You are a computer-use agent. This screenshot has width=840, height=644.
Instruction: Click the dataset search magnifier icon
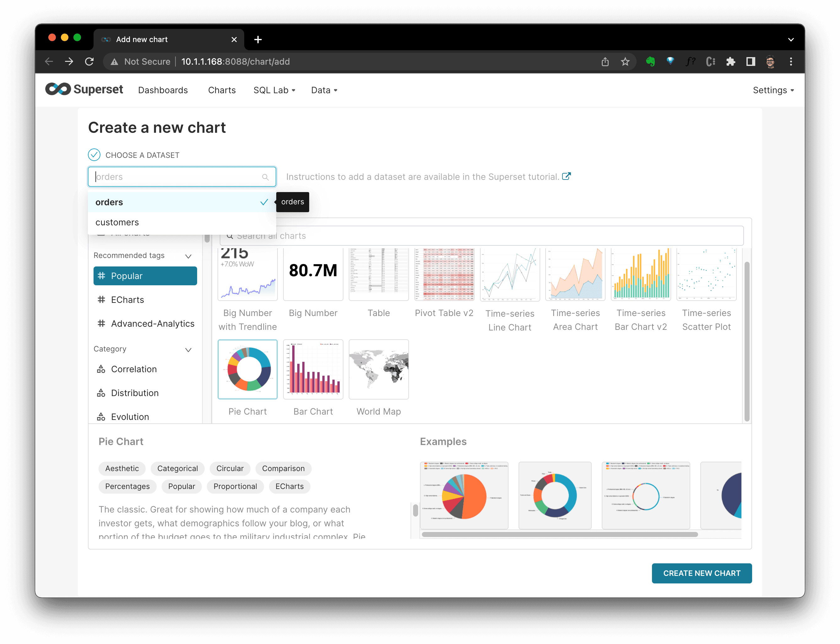pyautogui.click(x=265, y=177)
